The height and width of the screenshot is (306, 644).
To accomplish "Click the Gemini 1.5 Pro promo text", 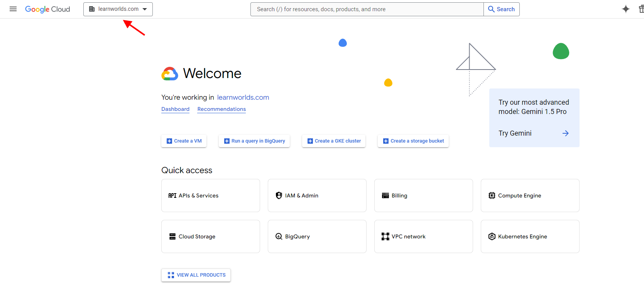I will (534, 107).
